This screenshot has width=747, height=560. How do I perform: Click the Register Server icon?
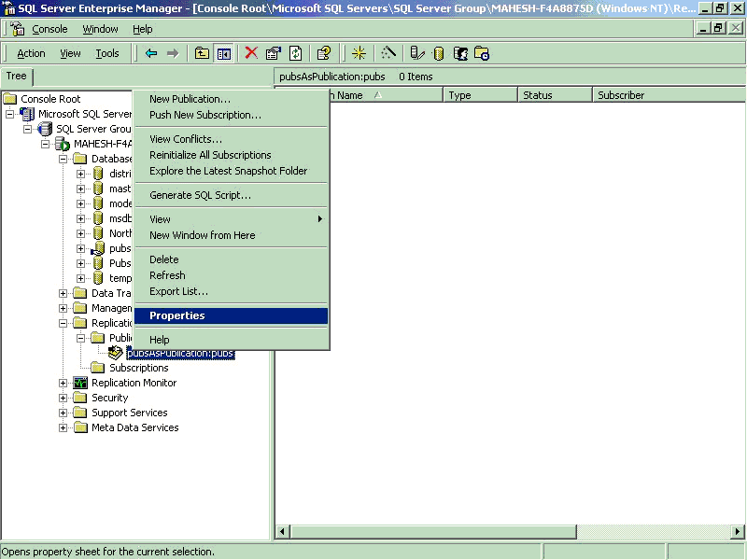coord(416,53)
